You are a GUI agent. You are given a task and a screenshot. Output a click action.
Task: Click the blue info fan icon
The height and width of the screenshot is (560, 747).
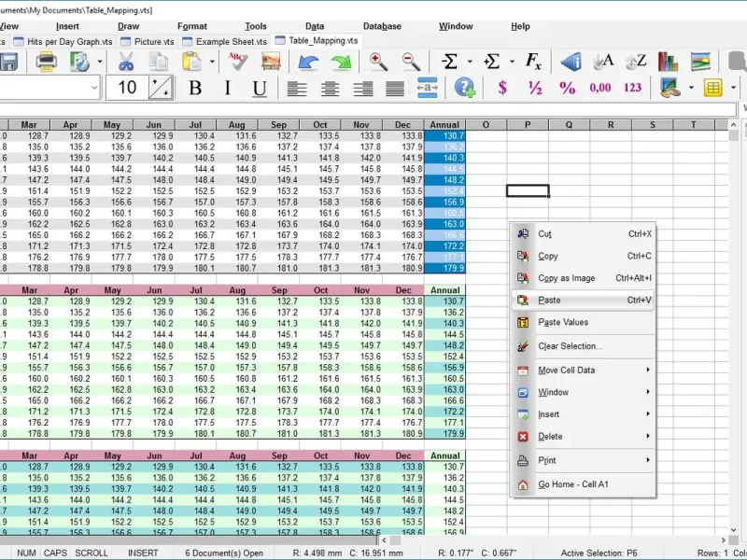571,62
